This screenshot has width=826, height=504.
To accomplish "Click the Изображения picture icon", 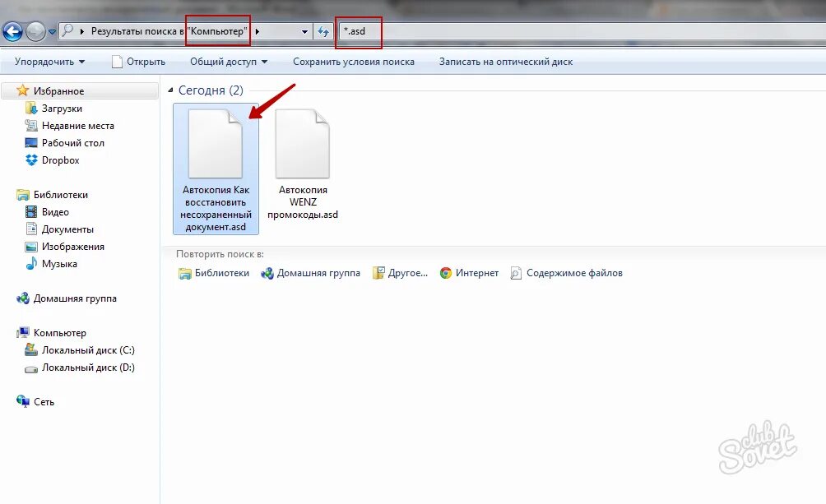I will pyautogui.click(x=31, y=247).
